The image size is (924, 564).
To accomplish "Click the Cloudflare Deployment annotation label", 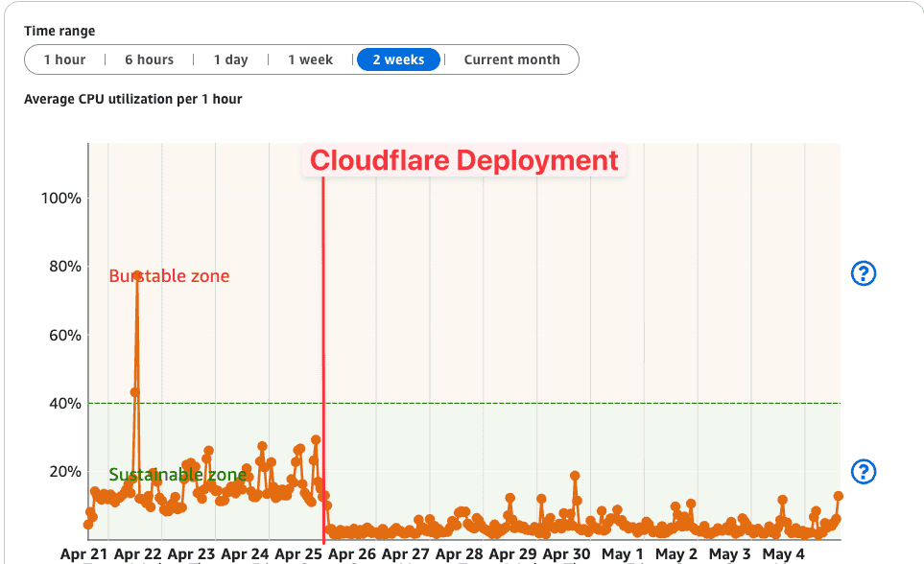I will click(463, 160).
